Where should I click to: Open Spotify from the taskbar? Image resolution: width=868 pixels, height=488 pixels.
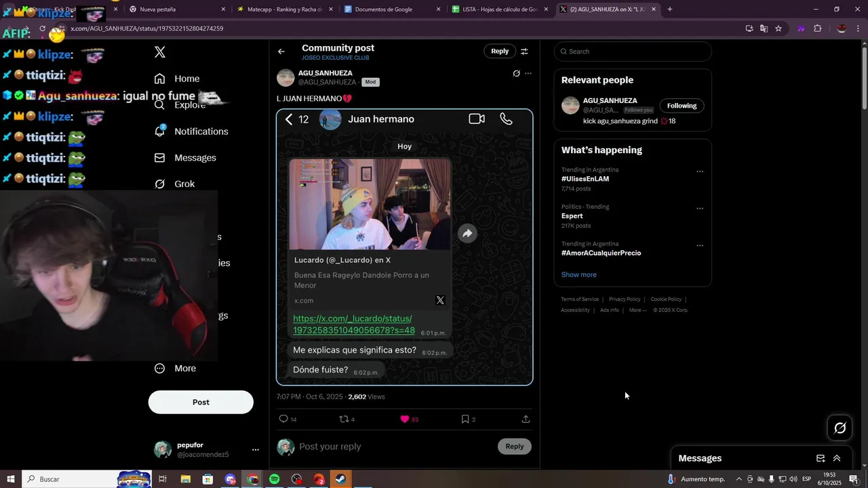point(275,479)
